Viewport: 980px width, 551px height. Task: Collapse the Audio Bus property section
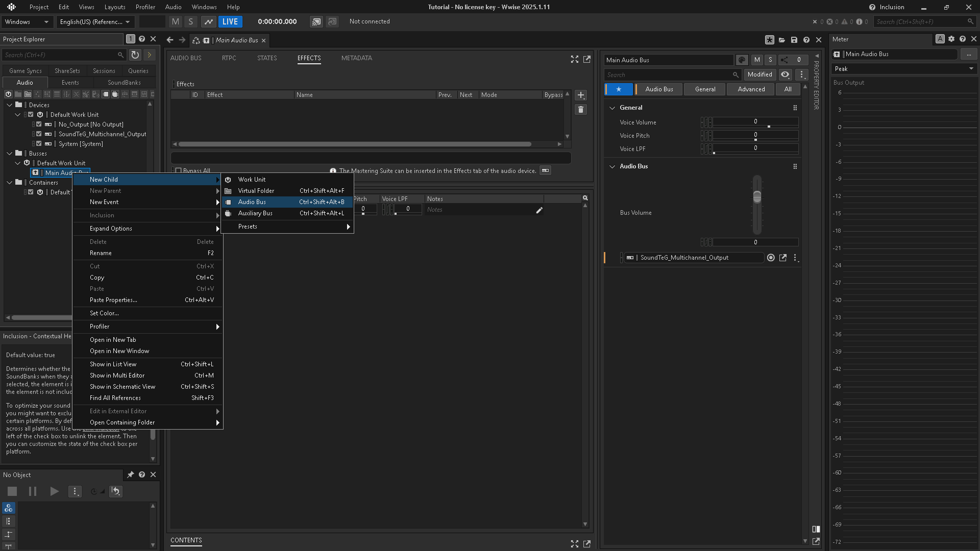click(x=612, y=167)
